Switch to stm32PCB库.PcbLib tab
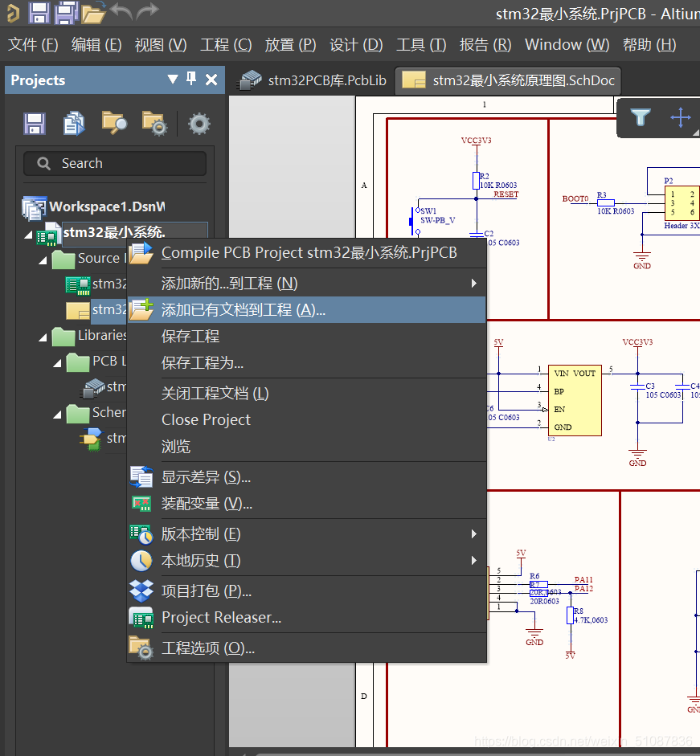The image size is (700, 756). pos(314,80)
